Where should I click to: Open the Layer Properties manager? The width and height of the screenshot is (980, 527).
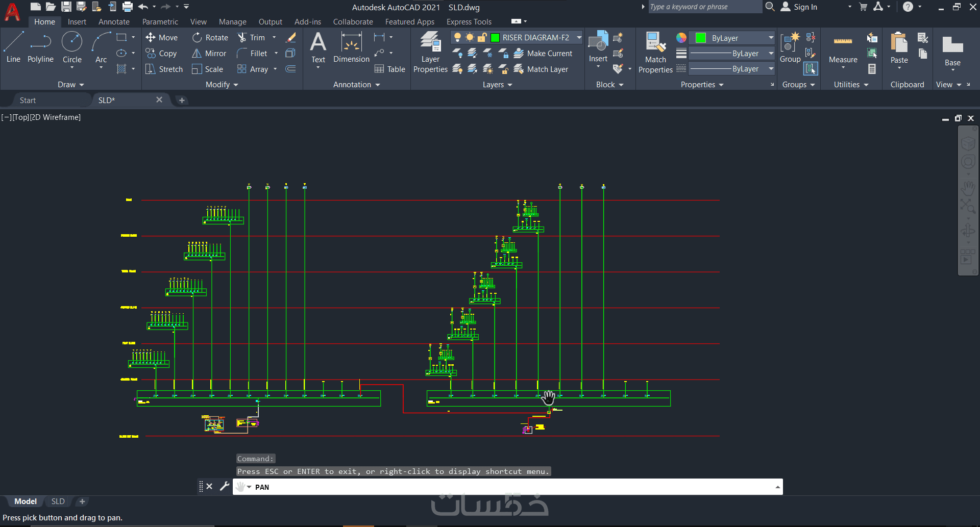point(430,52)
